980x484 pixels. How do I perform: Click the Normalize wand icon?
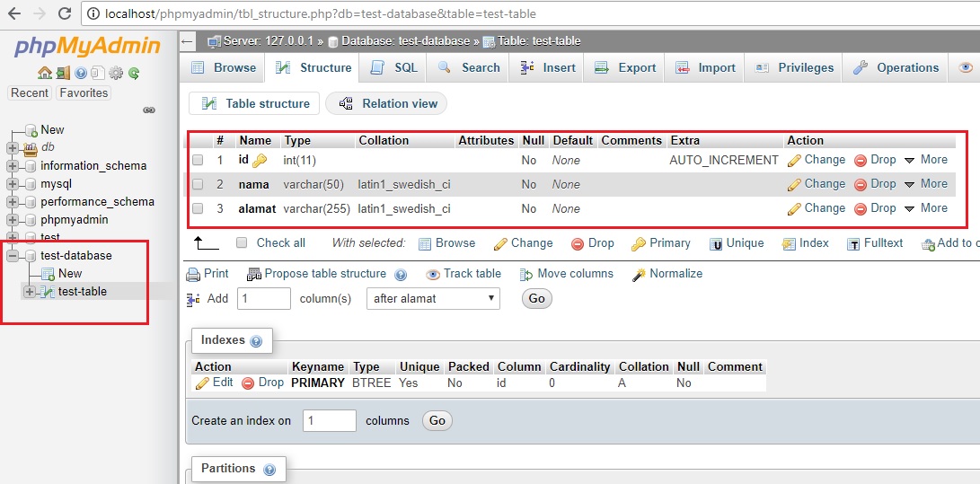639,274
